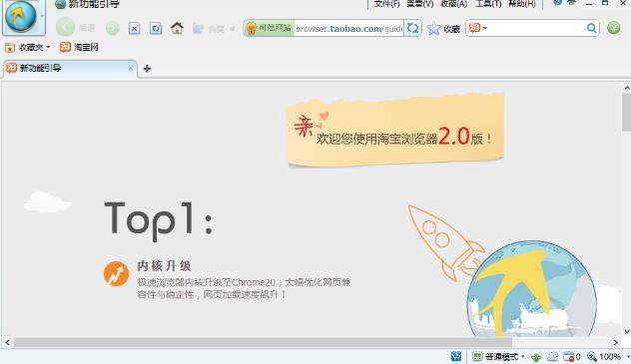Click the orange 内核升级 upgrade icon
Image resolution: width=631 pixels, height=364 pixels.
[x=116, y=273]
